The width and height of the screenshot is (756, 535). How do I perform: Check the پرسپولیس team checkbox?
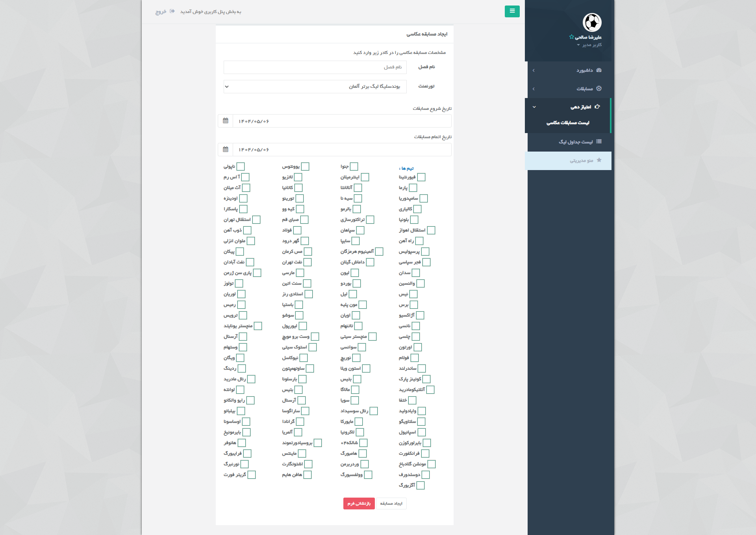coord(425,252)
